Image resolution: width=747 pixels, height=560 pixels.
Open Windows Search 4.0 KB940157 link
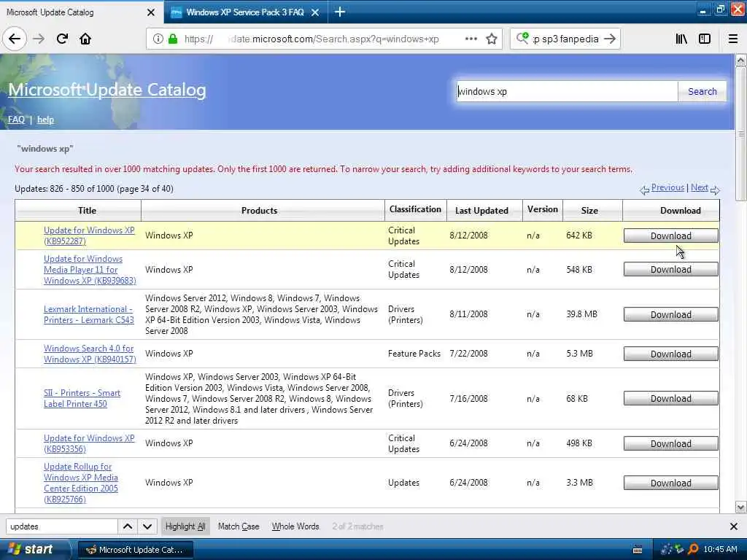[x=90, y=354]
